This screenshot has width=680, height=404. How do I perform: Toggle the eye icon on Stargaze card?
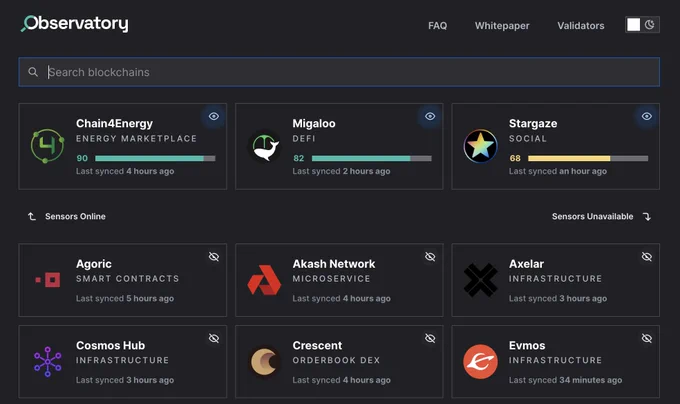click(x=647, y=116)
